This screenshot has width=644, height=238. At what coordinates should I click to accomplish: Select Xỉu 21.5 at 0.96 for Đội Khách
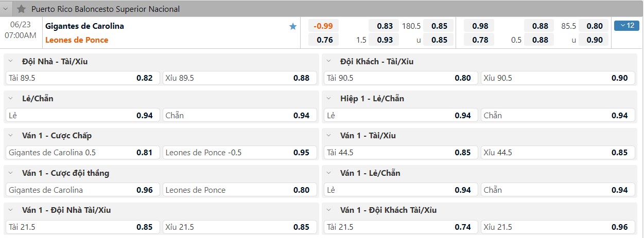(x=557, y=227)
